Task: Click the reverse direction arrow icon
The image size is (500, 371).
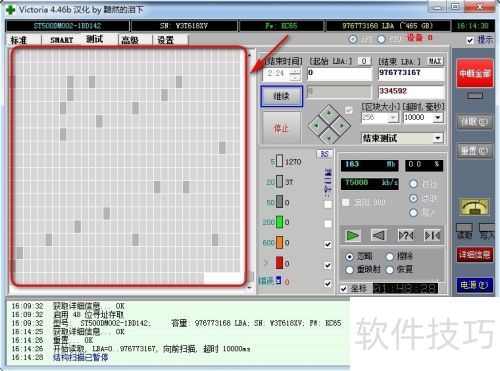Action: click(x=379, y=236)
